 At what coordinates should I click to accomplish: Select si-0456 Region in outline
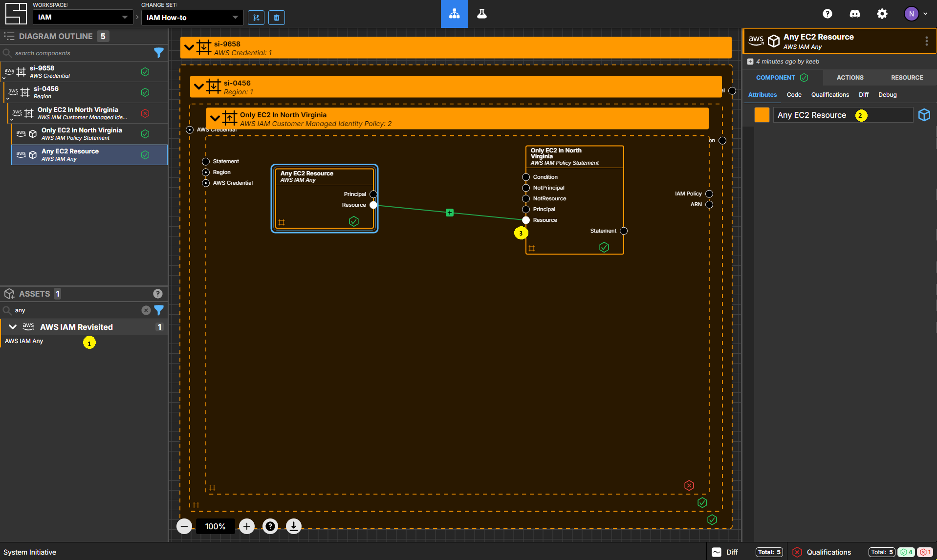click(86, 92)
